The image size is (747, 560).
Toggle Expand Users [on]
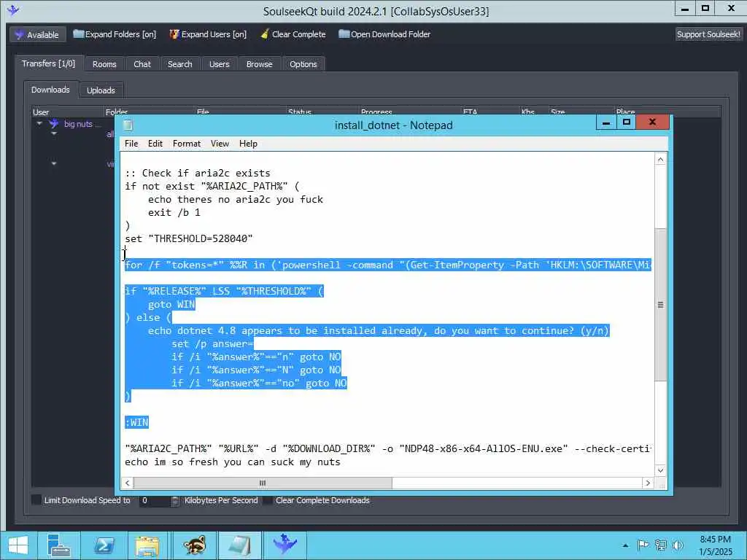(x=208, y=34)
